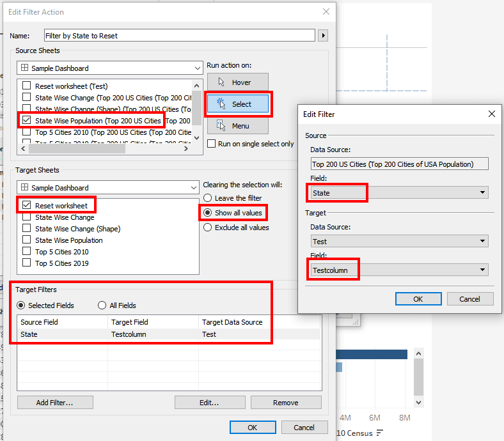The height and width of the screenshot is (441, 504).
Task: Check State Wise Change target sheet
Action: coord(27,217)
